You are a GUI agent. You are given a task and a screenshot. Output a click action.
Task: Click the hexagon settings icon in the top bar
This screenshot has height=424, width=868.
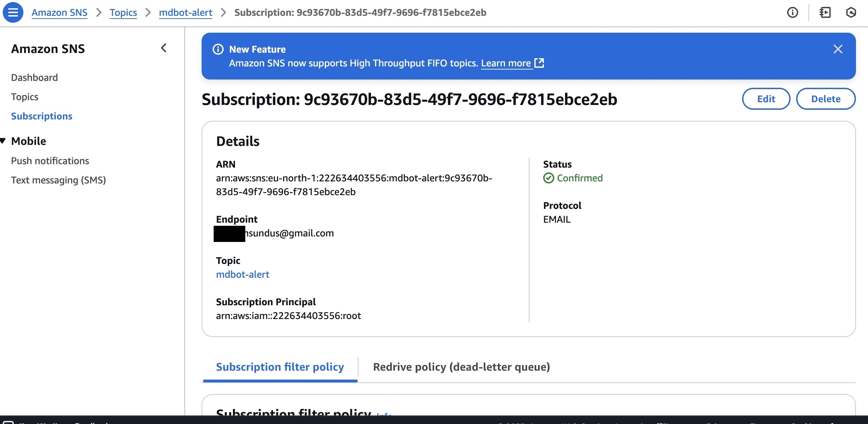coord(851,13)
